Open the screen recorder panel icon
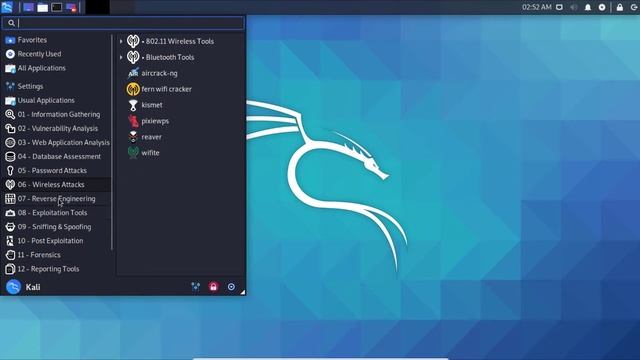This screenshot has width=640, height=360. coord(71,7)
